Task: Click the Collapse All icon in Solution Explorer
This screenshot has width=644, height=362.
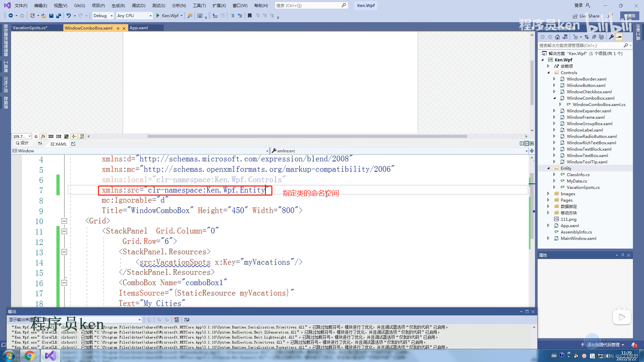Action: point(594,37)
